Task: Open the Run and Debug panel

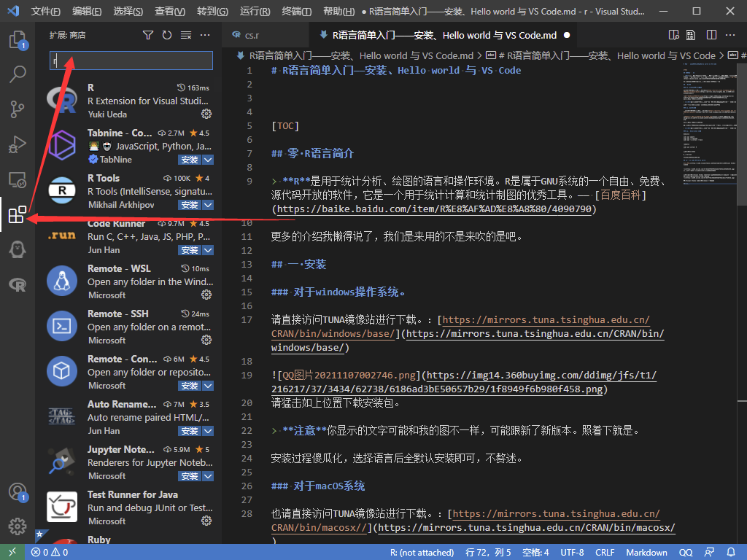Action: click(18, 144)
